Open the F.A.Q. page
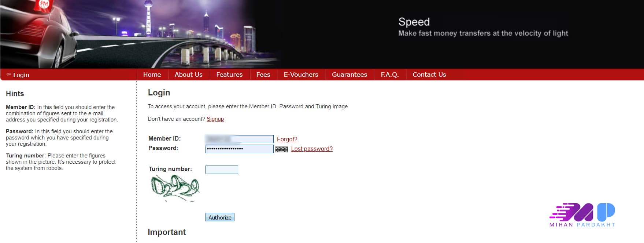This screenshot has height=243, width=644. tap(389, 75)
